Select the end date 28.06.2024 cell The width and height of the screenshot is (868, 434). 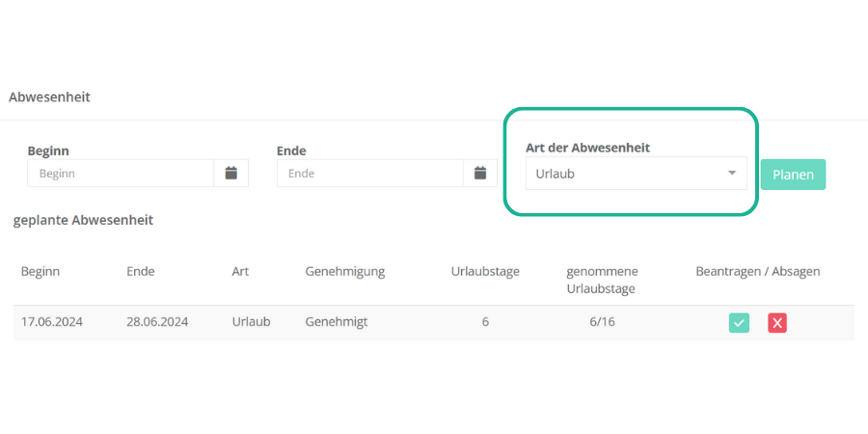(157, 322)
